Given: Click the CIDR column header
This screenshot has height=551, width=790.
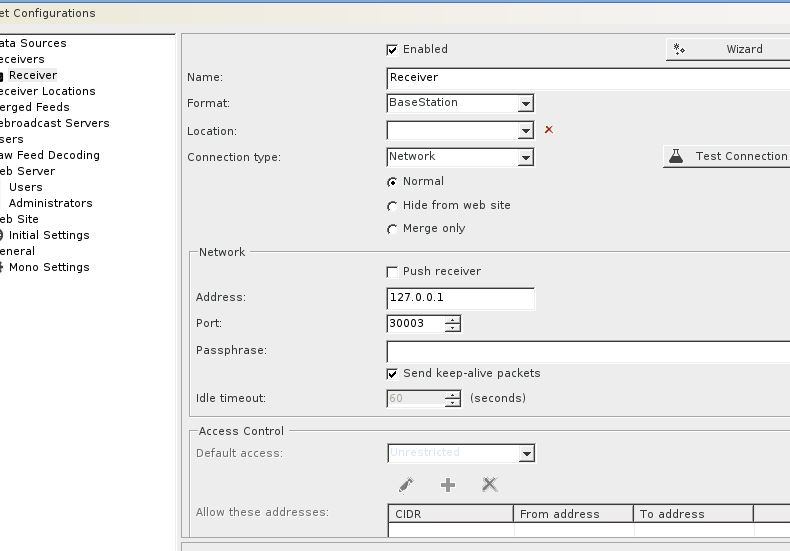Looking at the screenshot, I should click(x=451, y=514).
